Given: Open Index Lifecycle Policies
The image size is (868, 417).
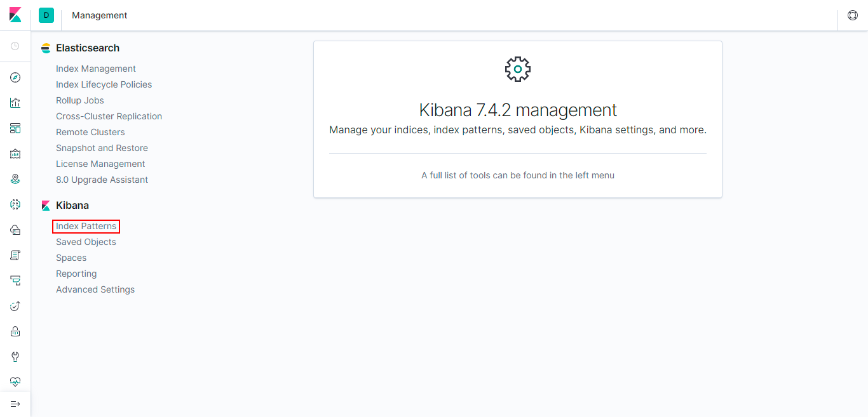Looking at the screenshot, I should (104, 84).
